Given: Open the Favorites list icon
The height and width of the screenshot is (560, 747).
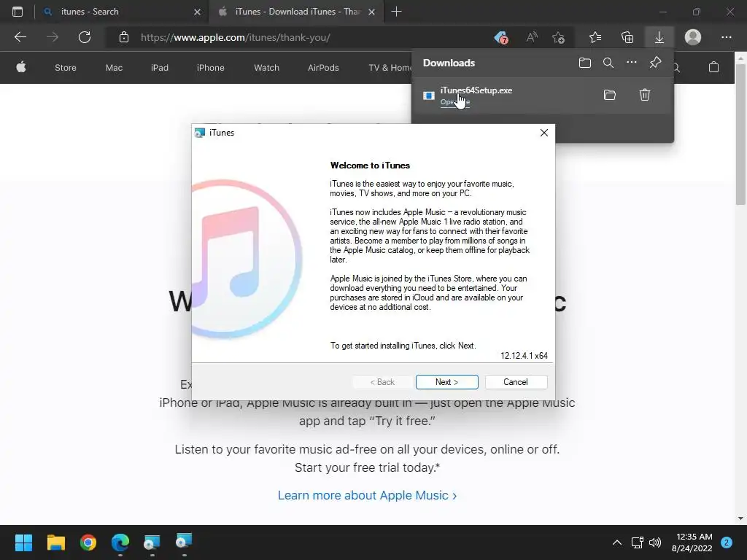Looking at the screenshot, I should [595, 37].
